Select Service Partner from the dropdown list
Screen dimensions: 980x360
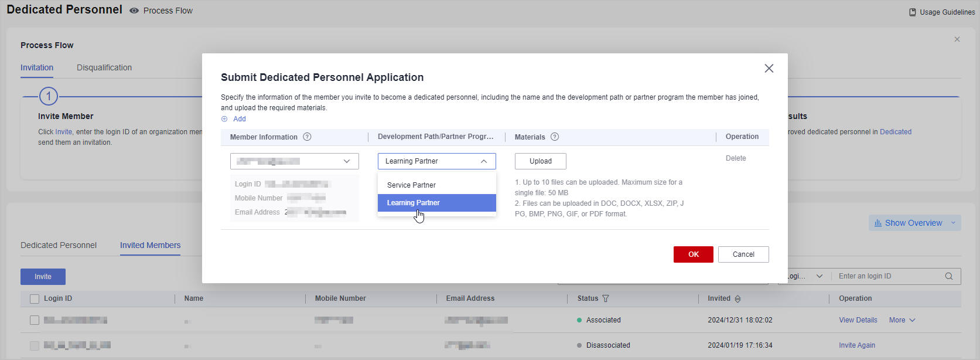pyautogui.click(x=411, y=185)
